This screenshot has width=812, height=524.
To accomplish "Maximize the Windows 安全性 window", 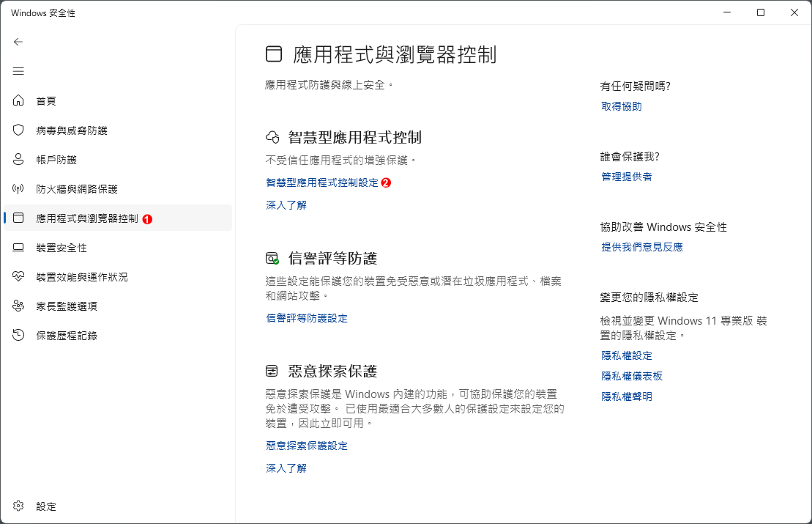I will click(x=761, y=12).
